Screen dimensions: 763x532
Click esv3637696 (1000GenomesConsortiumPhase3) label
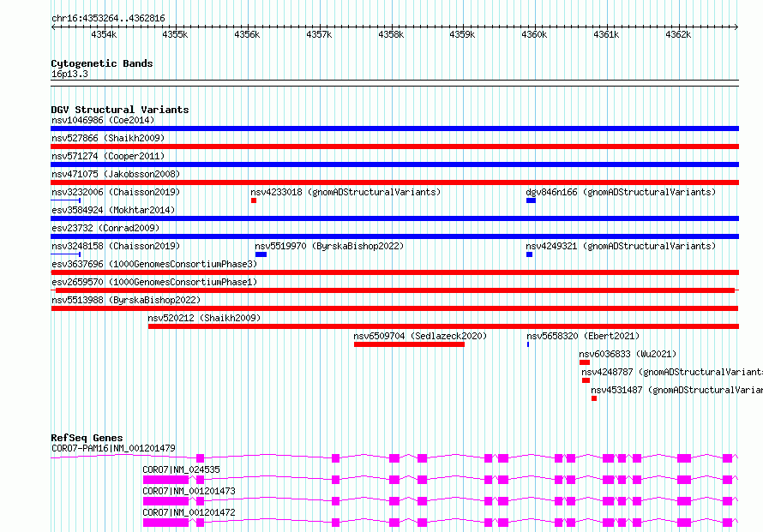[x=154, y=264]
